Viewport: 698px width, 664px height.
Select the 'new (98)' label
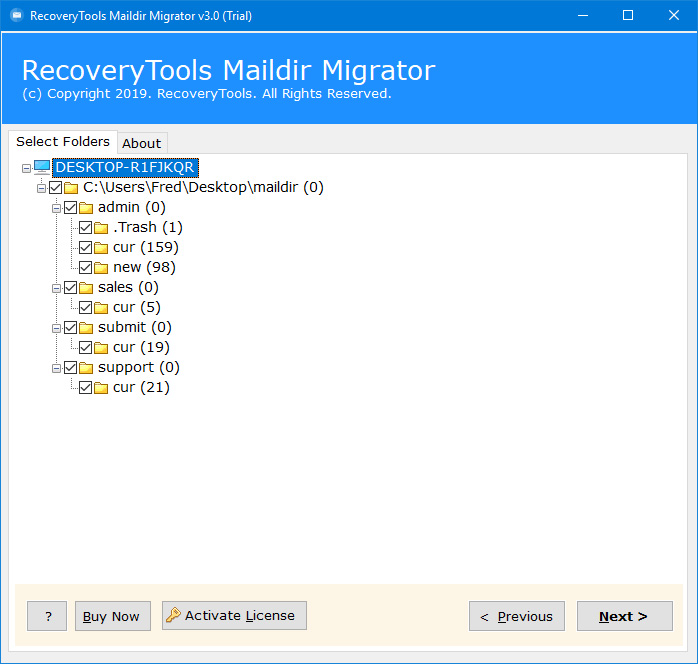pos(144,267)
